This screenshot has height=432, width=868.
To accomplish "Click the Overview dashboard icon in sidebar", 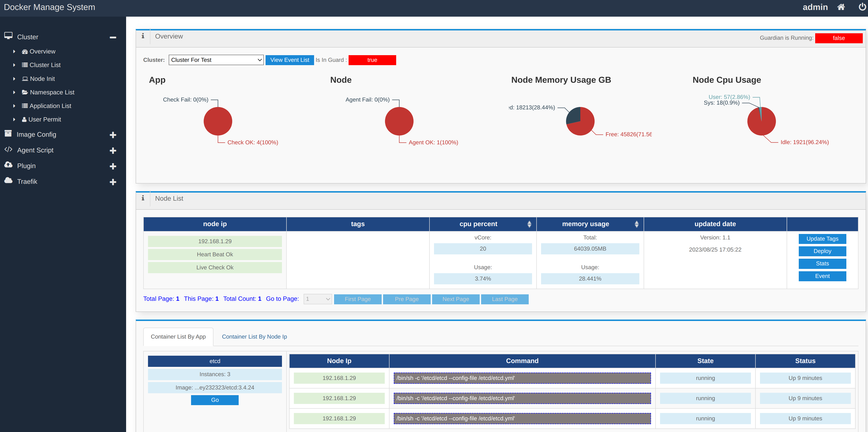I will 25,52.
